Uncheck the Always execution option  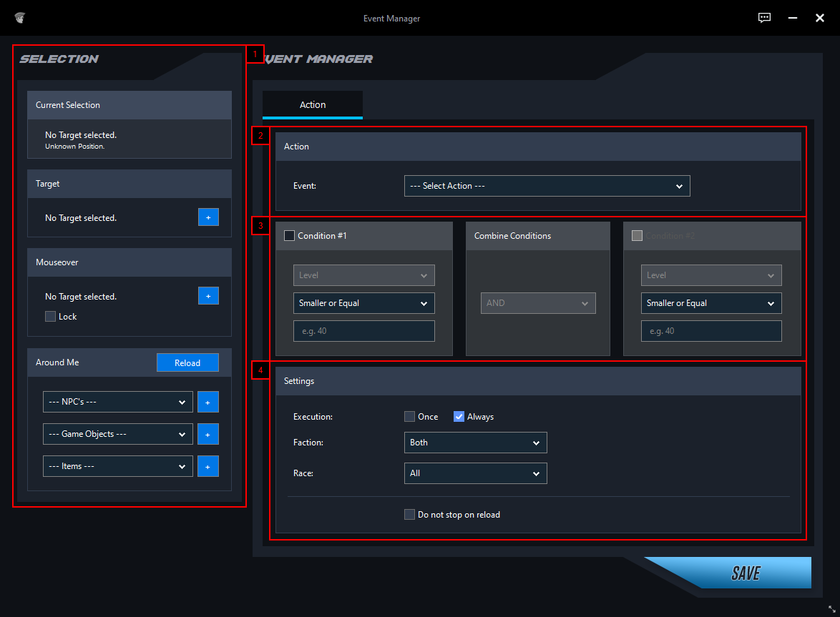pyautogui.click(x=459, y=417)
